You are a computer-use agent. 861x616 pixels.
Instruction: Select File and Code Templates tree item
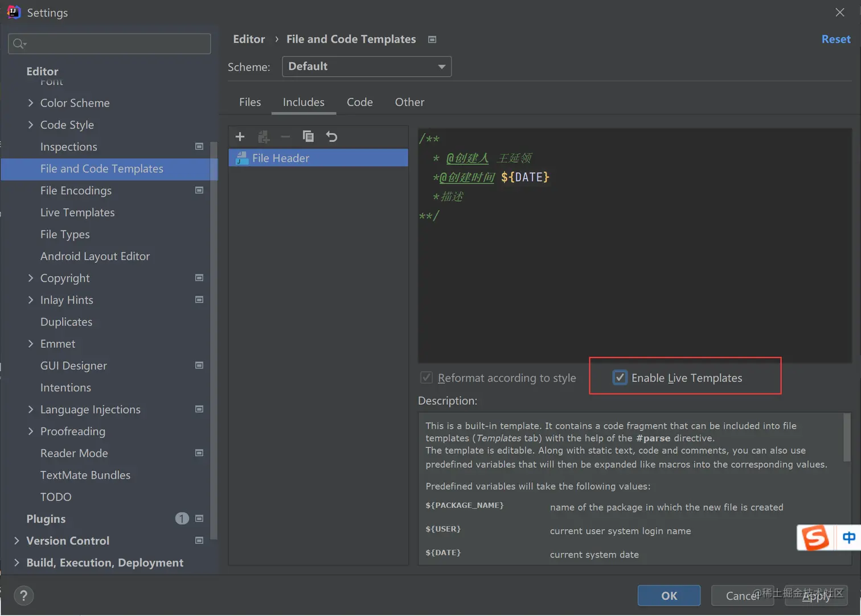[109, 169]
